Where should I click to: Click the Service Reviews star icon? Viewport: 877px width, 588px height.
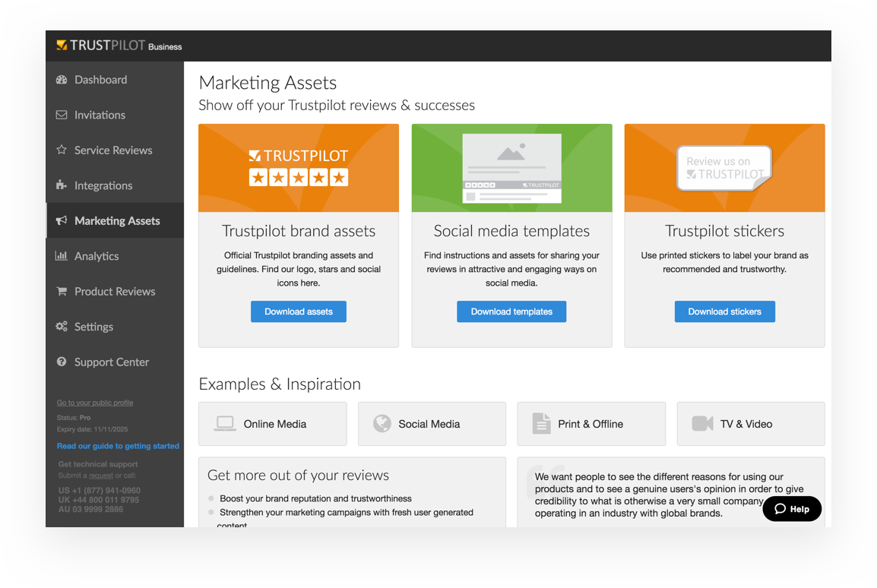coord(62,150)
